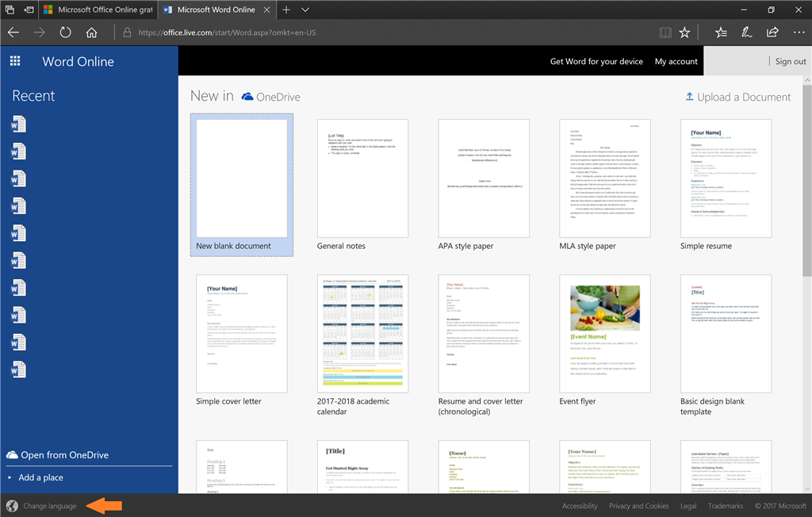Select Simple cover letter template
Screen dimensions: 812x517
(241, 340)
